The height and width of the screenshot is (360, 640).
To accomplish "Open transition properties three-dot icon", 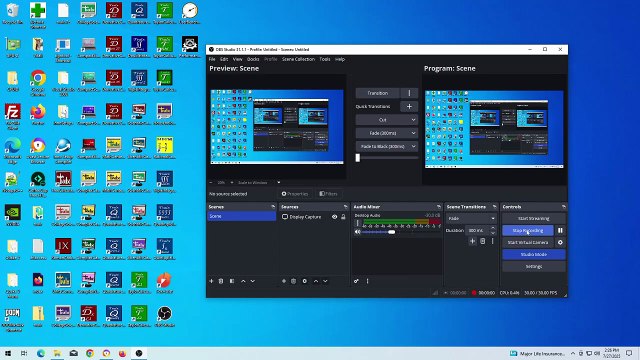I will pos(492,241).
